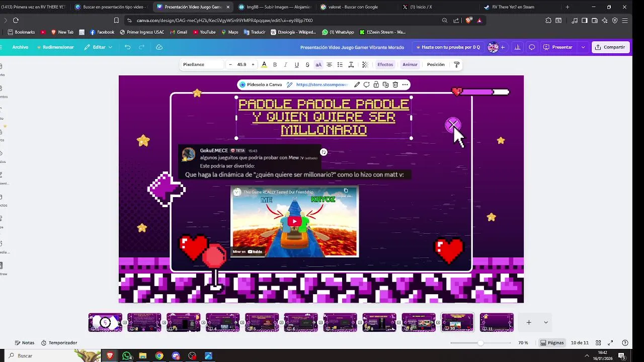Viewport: 644px width, 362px height.
Task: Play embedded YouTube video
Action: (x=295, y=221)
